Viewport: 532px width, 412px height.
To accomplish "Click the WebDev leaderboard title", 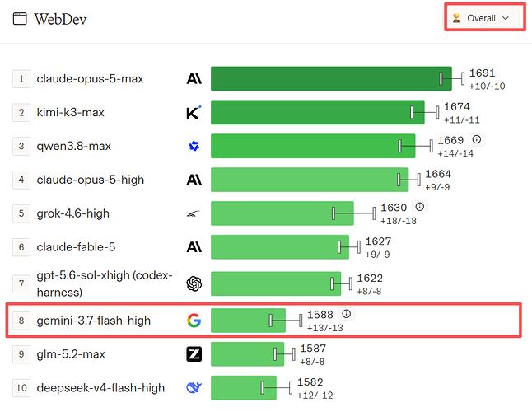I will [x=60, y=19].
